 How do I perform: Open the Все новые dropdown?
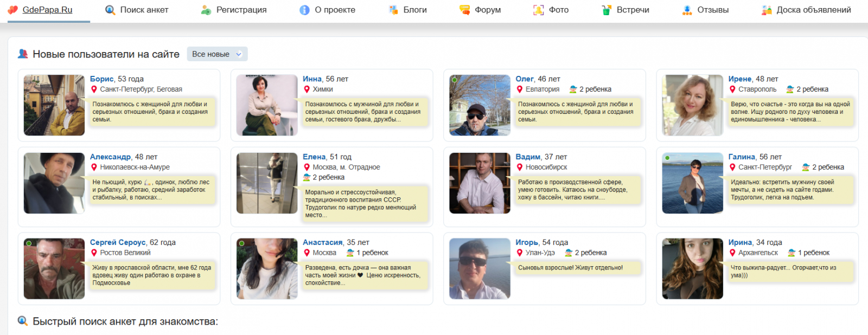pyautogui.click(x=217, y=54)
